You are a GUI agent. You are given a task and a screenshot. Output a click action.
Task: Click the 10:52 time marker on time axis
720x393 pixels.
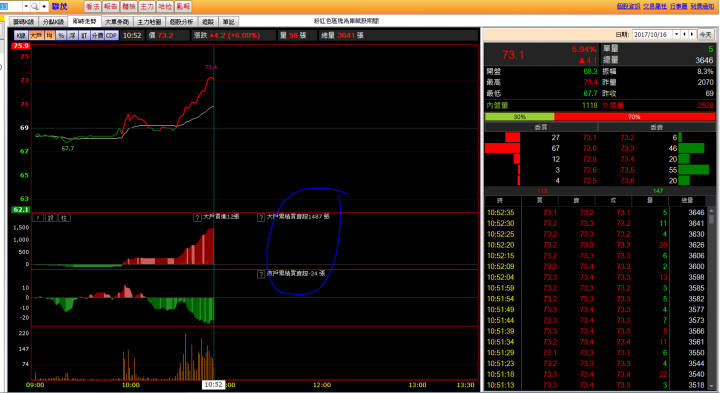pos(214,385)
